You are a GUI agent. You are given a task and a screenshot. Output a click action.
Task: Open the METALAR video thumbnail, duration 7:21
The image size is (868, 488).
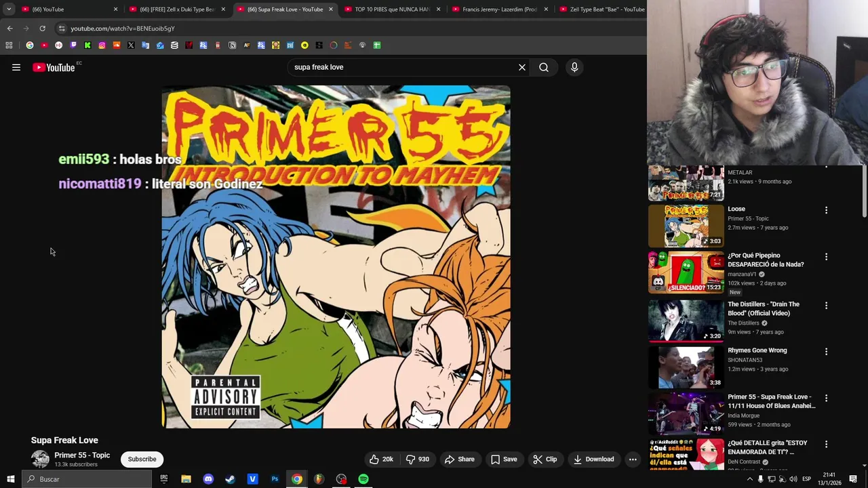coord(686,184)
